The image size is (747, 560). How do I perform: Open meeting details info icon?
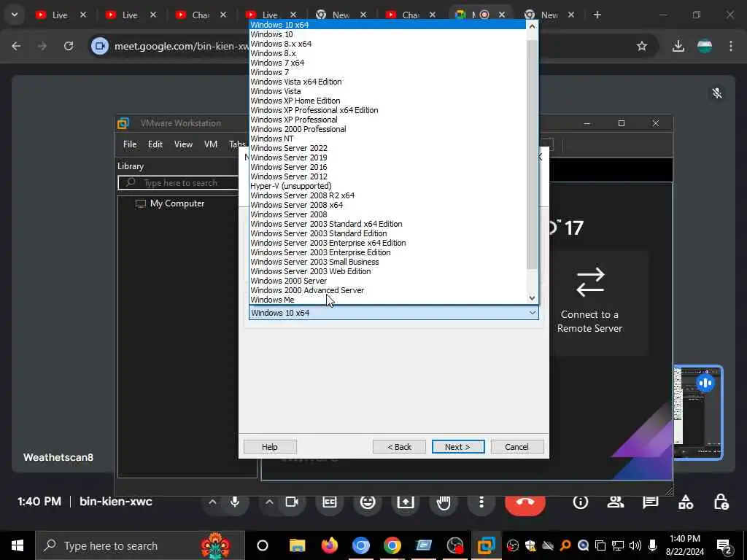point(580,502)
